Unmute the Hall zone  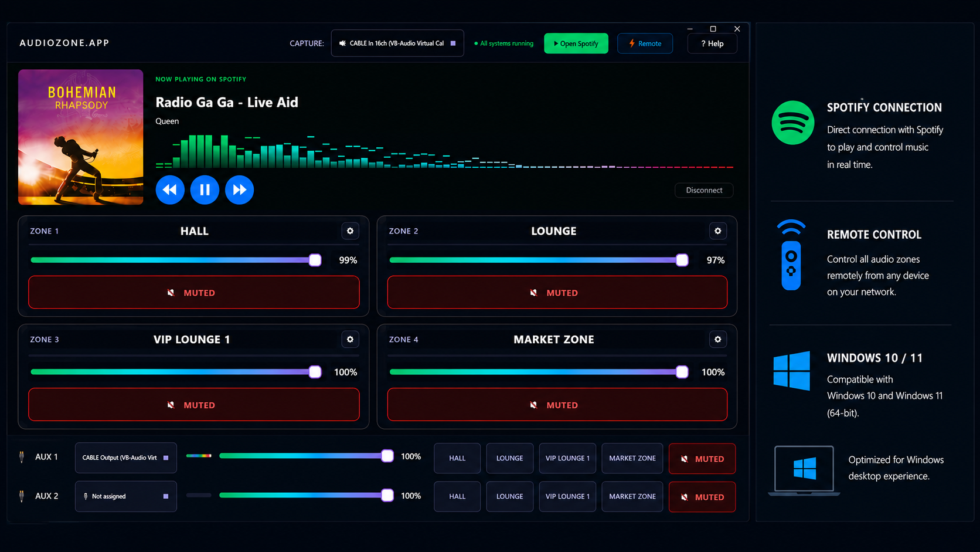coord(193,292)
